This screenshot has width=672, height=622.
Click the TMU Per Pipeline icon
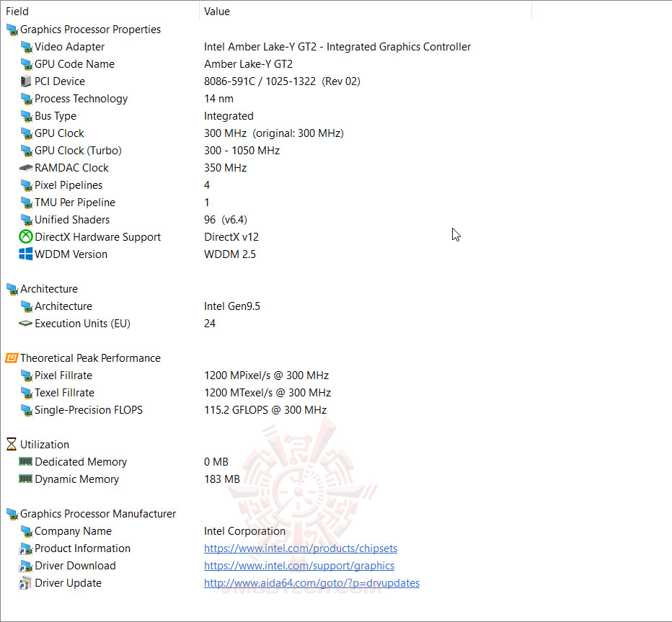pyautogui.click(x=26, y=203)
